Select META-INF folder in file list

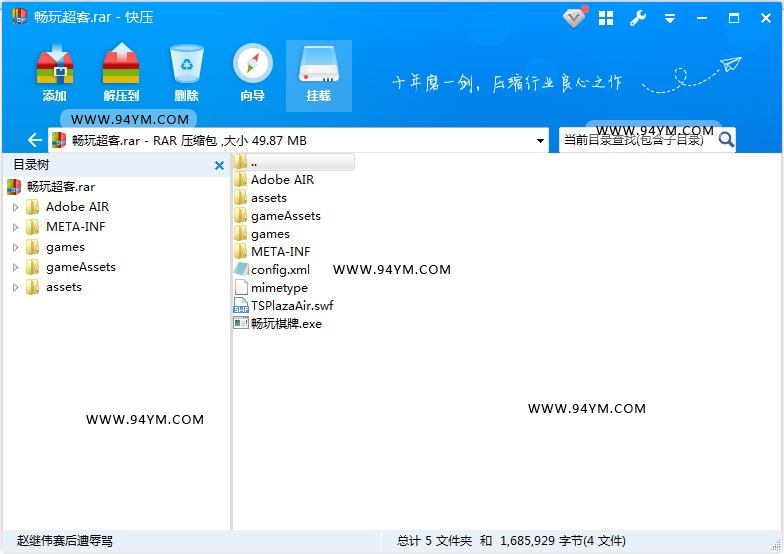click(272, 252)
